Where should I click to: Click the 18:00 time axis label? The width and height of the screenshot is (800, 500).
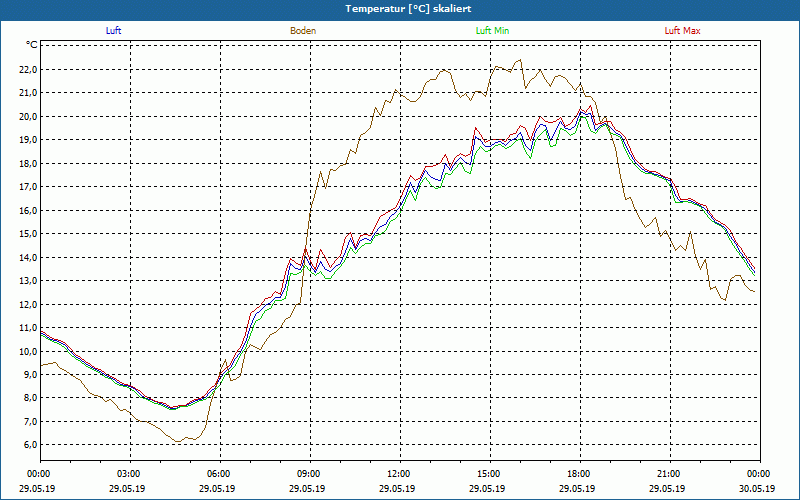click(x=580, y=474)
